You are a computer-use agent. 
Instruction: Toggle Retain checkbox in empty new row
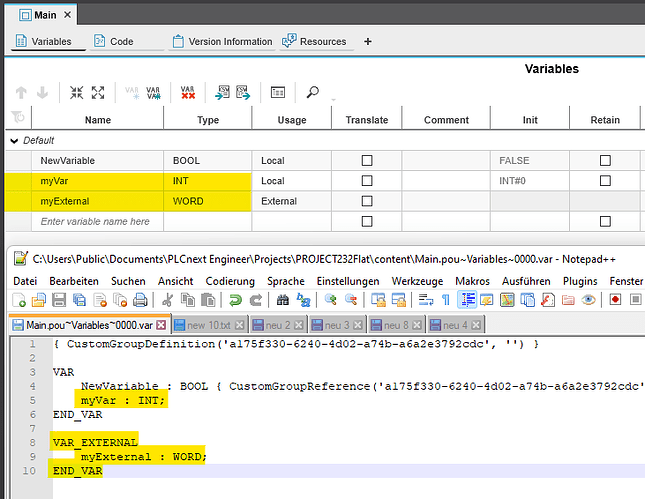[605, 221]
